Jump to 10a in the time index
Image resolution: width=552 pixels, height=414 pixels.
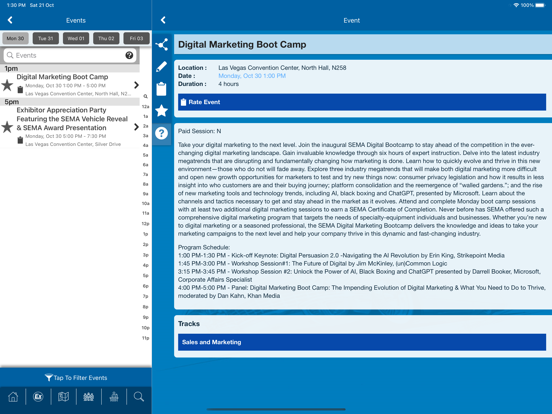click(x=145, y=203)
